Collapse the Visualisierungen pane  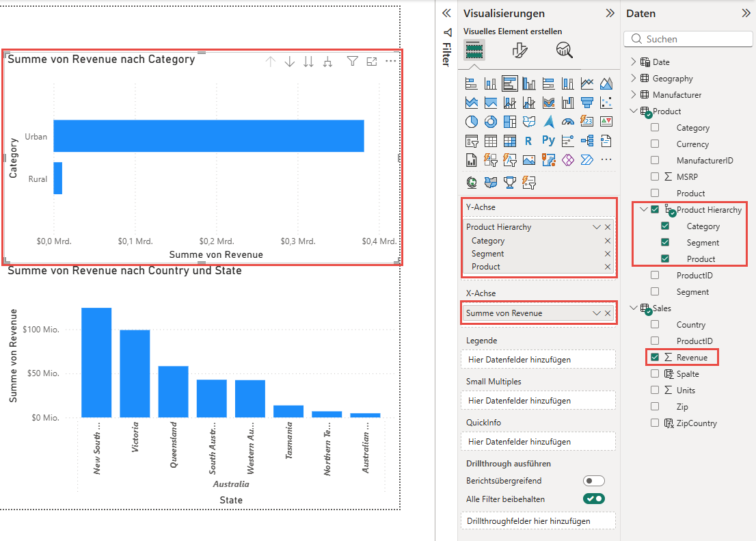point(610,13)
